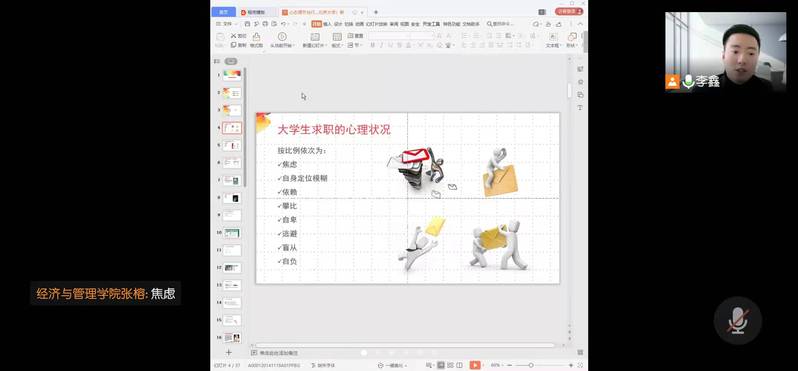Adjust the zoom slider handle
The image size is (798, 371).
click(x=531, y=365)
